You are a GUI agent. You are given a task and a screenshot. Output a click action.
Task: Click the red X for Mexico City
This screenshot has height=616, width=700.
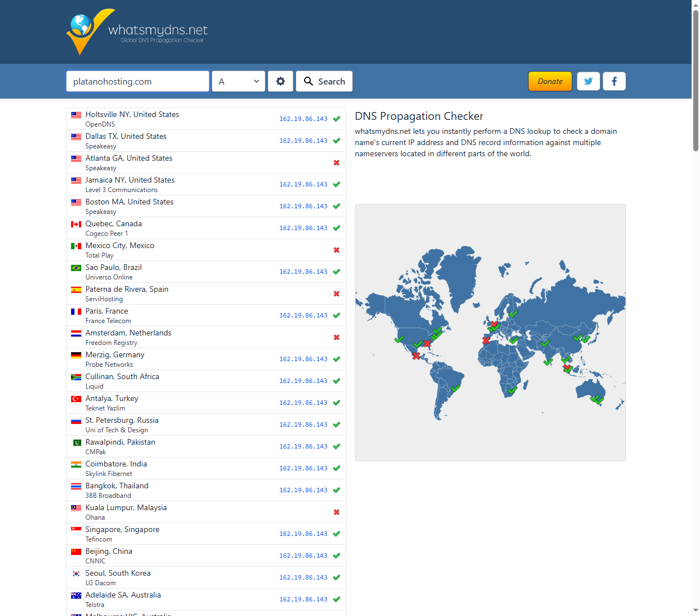point(337,250)
